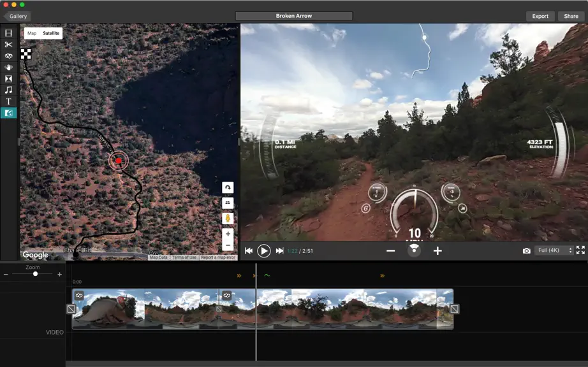The image size is (588, 367).
Task: Click the camera snapshot icon
Action: [x=527, y=250]
